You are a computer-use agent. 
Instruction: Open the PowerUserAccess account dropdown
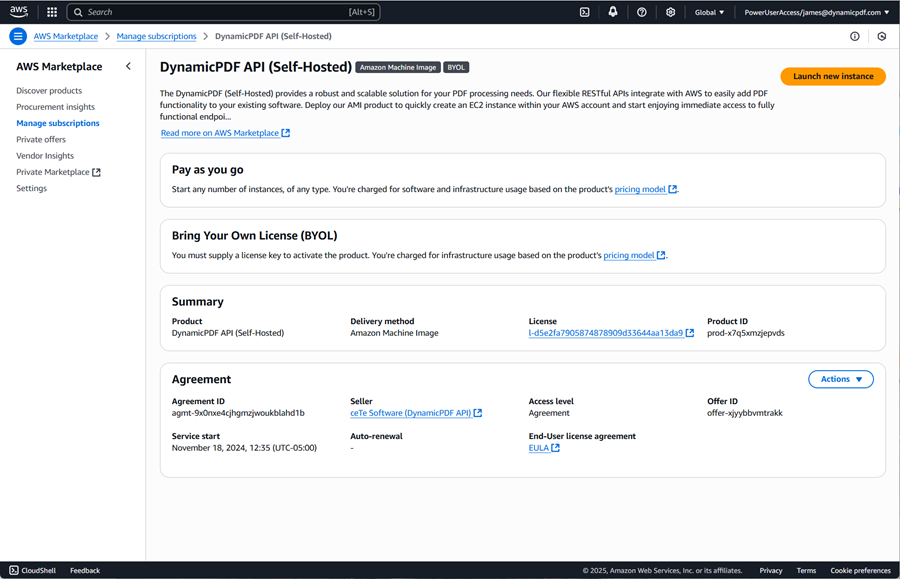pos(817,12)
